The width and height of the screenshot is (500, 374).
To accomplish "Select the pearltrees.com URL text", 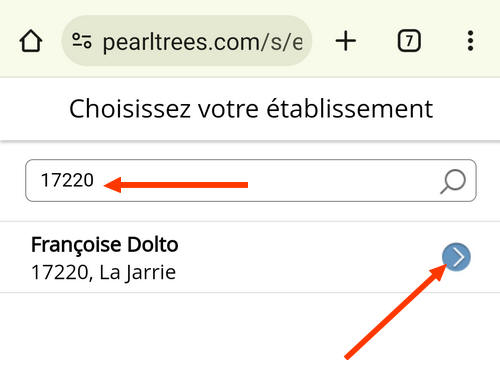I will pos(203,43).
